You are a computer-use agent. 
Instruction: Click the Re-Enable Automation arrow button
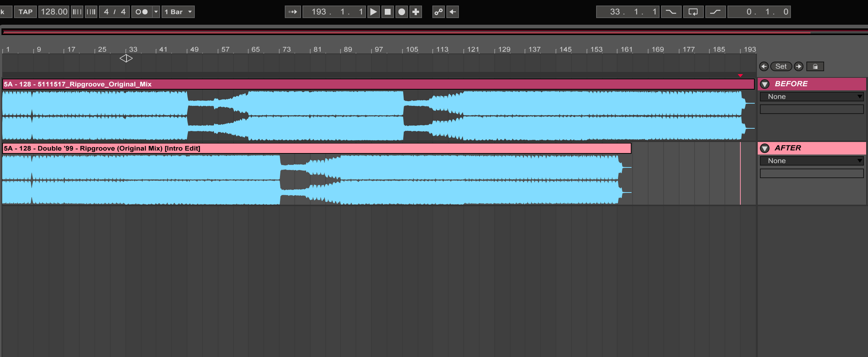pos(453,12)
